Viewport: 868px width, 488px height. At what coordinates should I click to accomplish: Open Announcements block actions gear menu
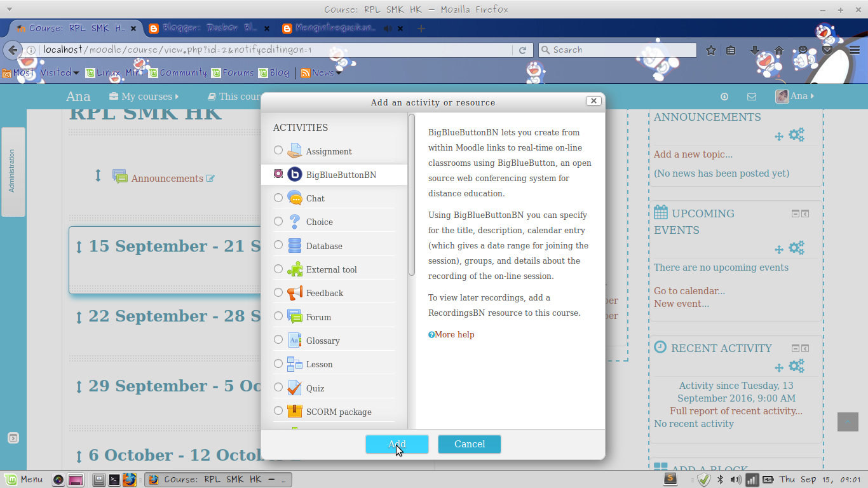tap(797, 135)
